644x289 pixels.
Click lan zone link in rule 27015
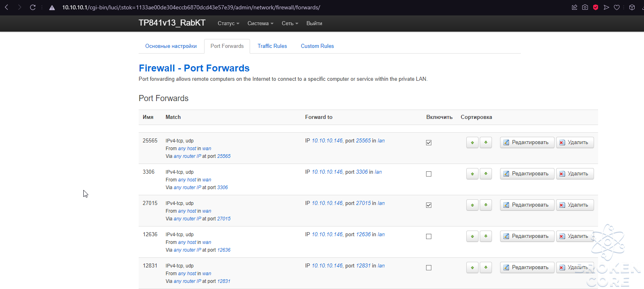381,203
